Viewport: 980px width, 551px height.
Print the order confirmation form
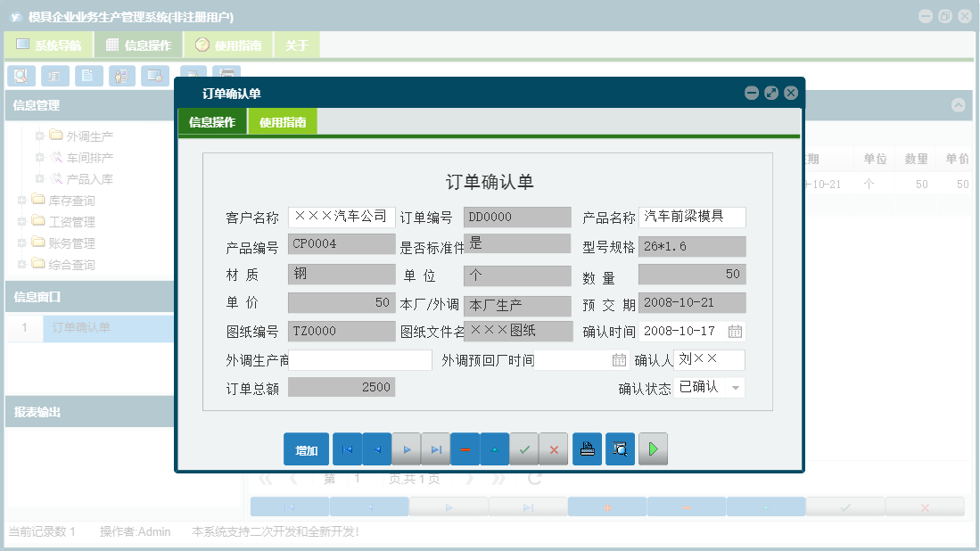coord(587,448)
